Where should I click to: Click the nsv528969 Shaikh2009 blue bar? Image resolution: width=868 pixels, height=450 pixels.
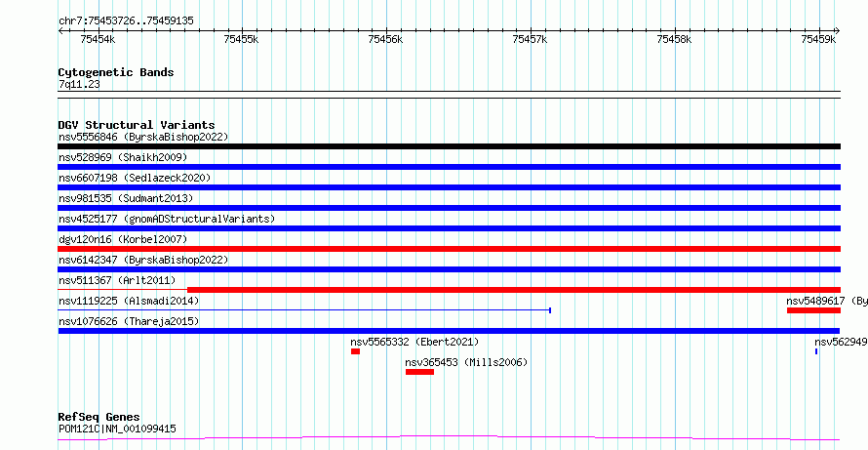(449, 167)
